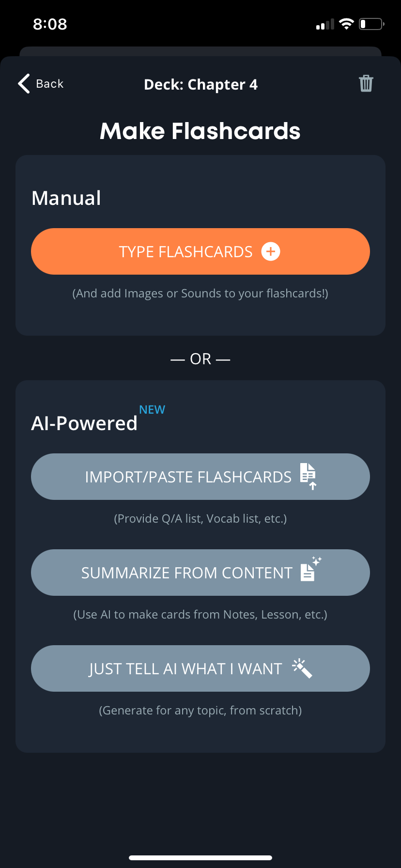401x868 pixels.
Task: Tap the magic wand AI icon
Action: point(302,668)
